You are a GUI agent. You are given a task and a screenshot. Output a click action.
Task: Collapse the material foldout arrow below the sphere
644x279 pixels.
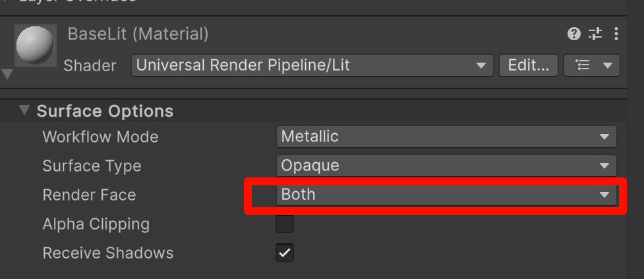coord(7,75)
